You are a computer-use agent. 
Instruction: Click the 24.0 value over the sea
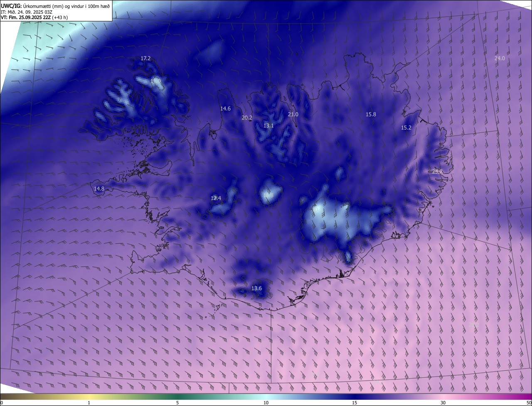500,58
